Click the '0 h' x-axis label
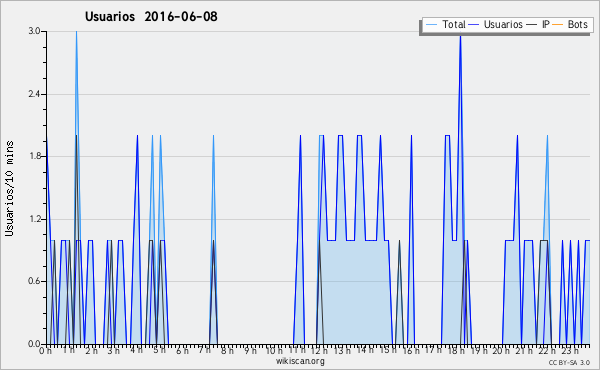600x370 pixels. (x=45, y=350)
